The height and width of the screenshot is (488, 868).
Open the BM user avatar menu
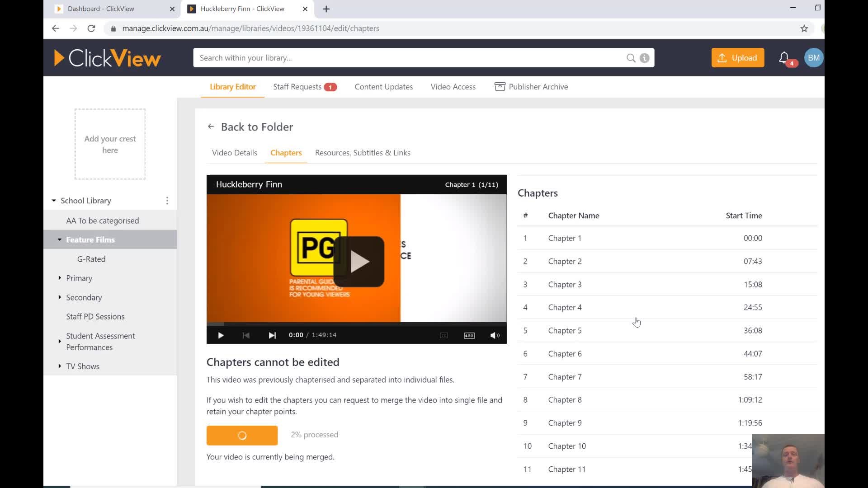814,58
